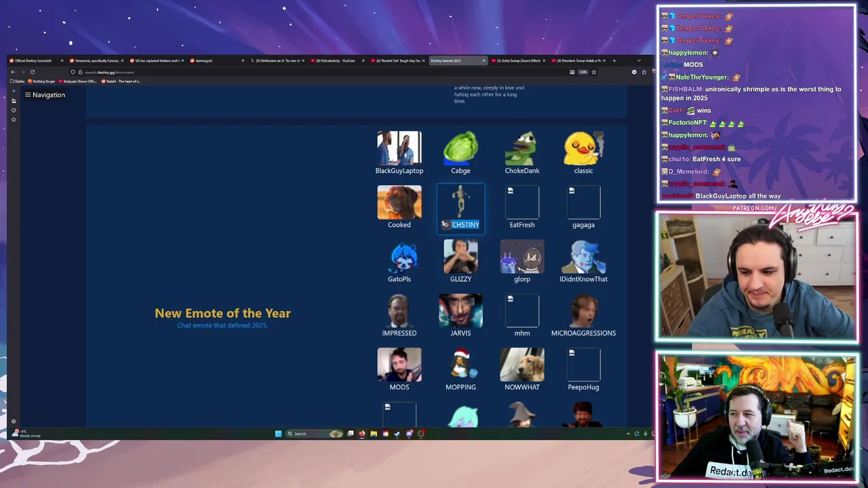Switch to Official Destiny Subreddit tab
This screenshot has width=868, height=488.
pos(35,60)
